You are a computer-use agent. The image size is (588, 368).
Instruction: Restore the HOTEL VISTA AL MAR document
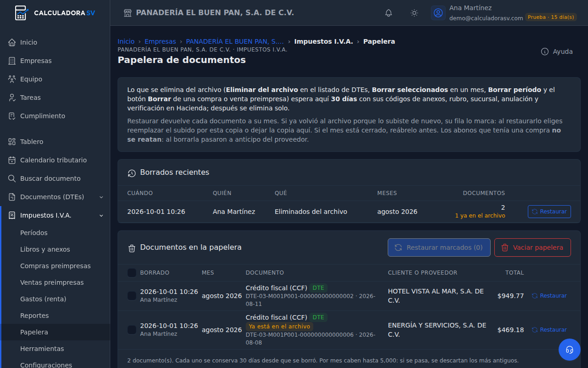point(549,296)
